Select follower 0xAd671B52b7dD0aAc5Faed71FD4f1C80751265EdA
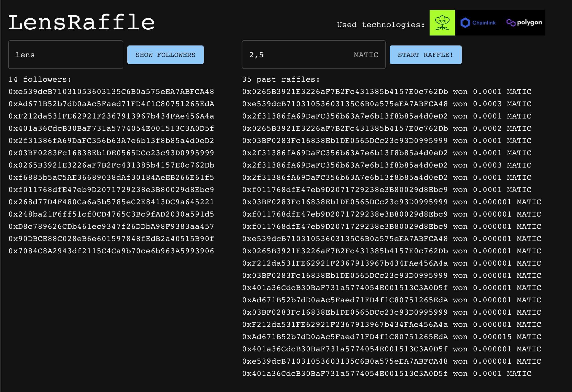The height and width of the screenshot is (392, 572). [x=111, y=104]
